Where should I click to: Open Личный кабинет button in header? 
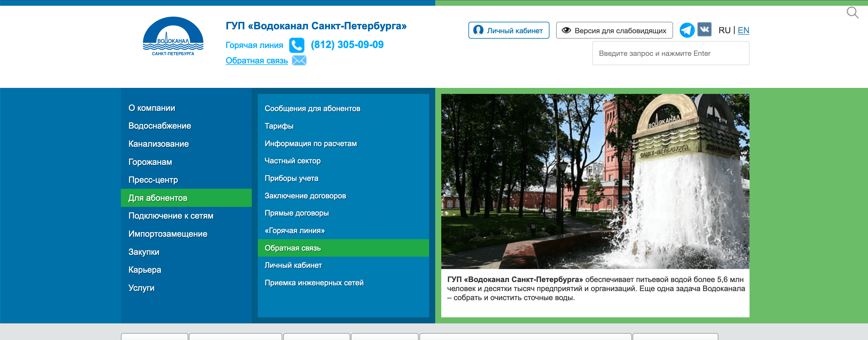coord(508,30)
